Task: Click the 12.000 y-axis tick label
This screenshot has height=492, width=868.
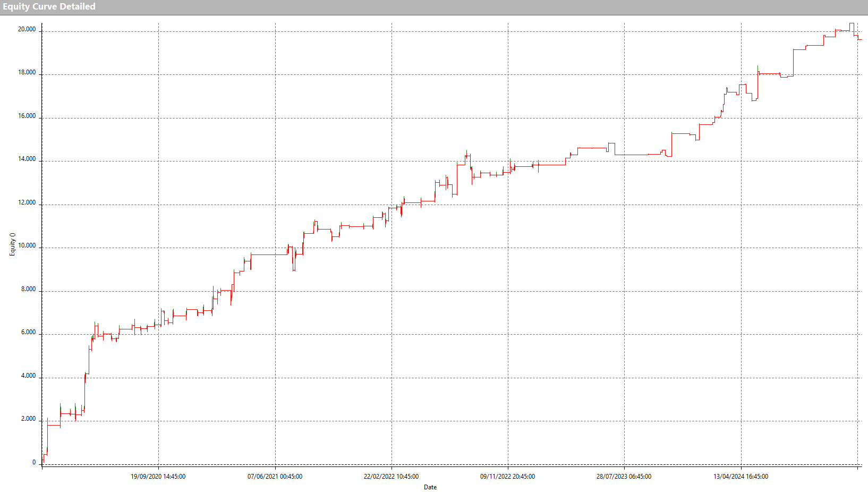Action: tap(27, 203)
